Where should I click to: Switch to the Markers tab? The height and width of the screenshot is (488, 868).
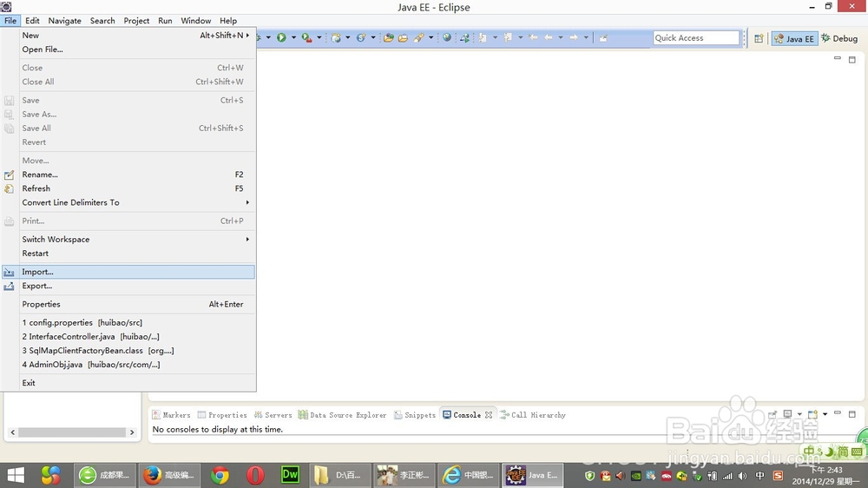click(171, 415)
